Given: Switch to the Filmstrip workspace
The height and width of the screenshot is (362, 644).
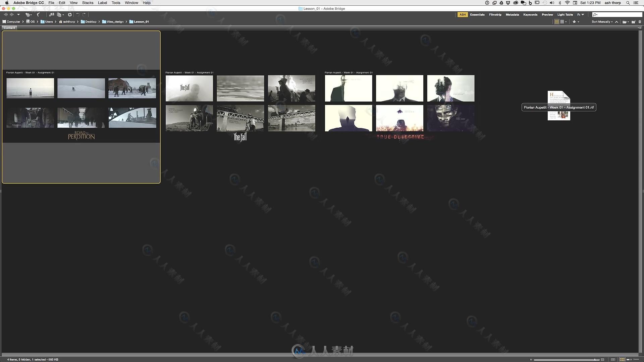Looking at the screenshot, I should (x=495, y=15).
